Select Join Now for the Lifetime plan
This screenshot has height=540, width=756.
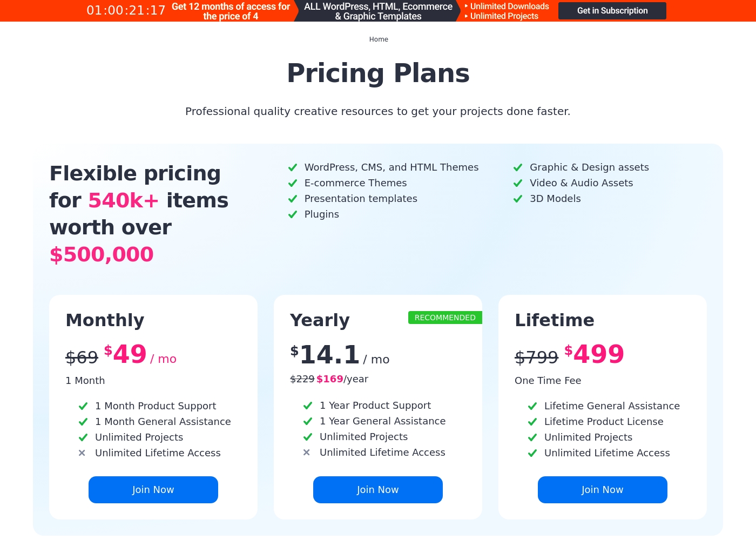click(603, 490)
